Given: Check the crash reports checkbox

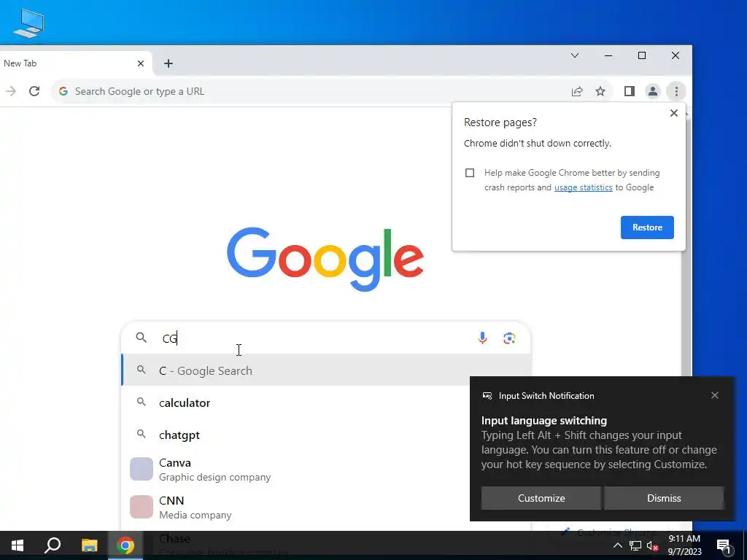Looking at the screenshot, I should pos(470,173).
